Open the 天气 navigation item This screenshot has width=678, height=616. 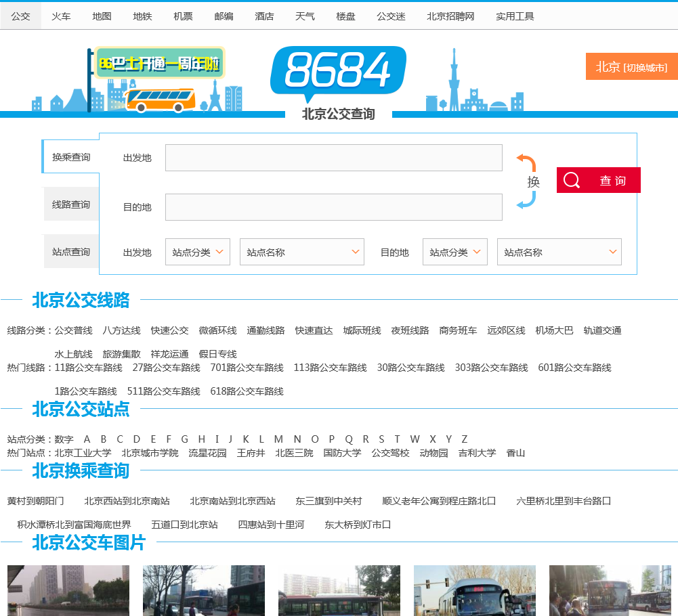(305, 16)
